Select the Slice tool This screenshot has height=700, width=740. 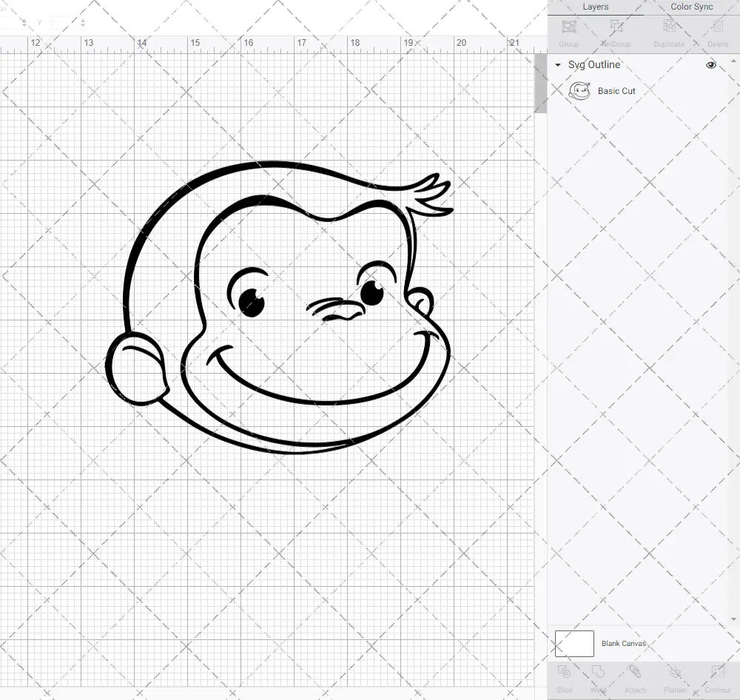(564, 677)
